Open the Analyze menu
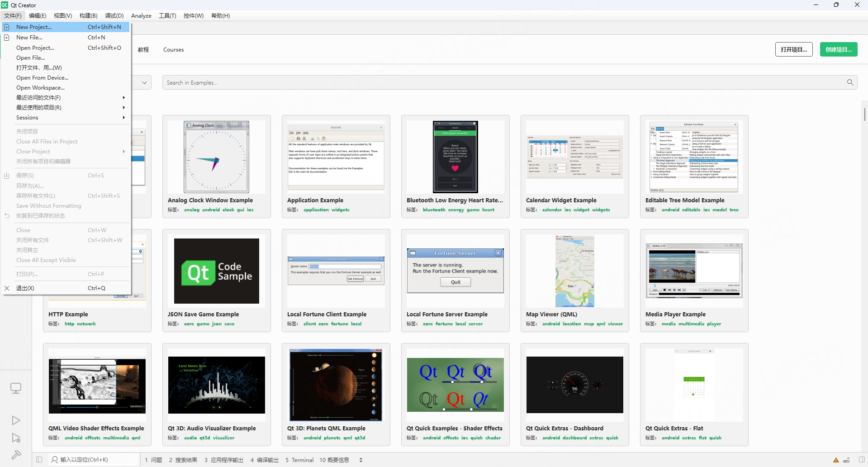 pos(141,16)
